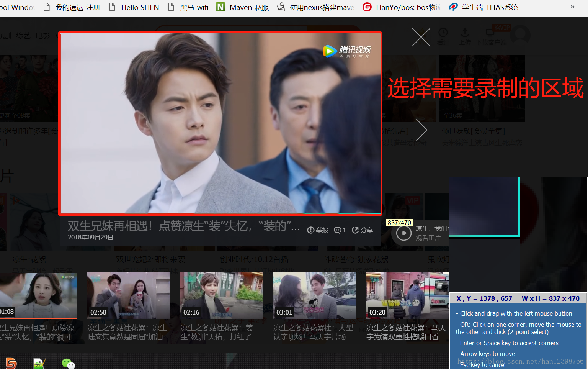Screen dimensions: 588x369
Task: Click the 创业时代·10.12首播 category label
Action: pyautogui.click(x=254, y=259)
